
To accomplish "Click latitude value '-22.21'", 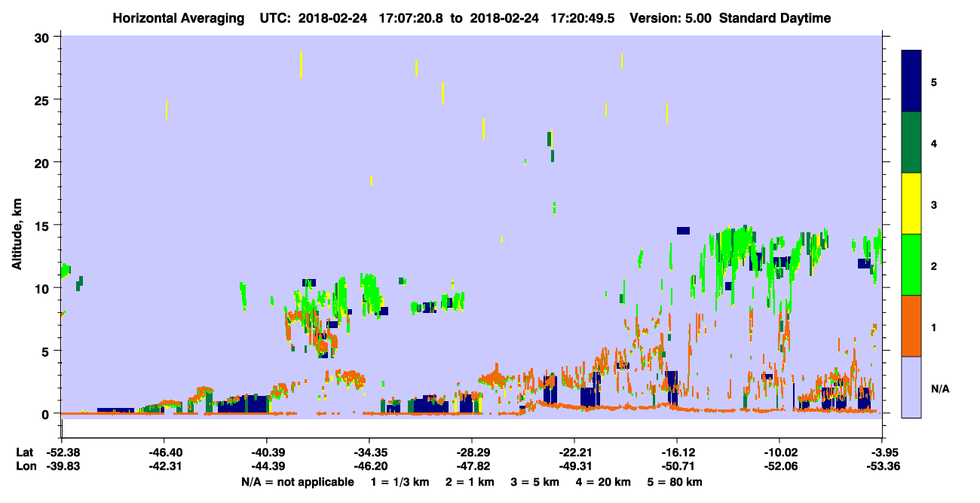I will pos(574,452).
